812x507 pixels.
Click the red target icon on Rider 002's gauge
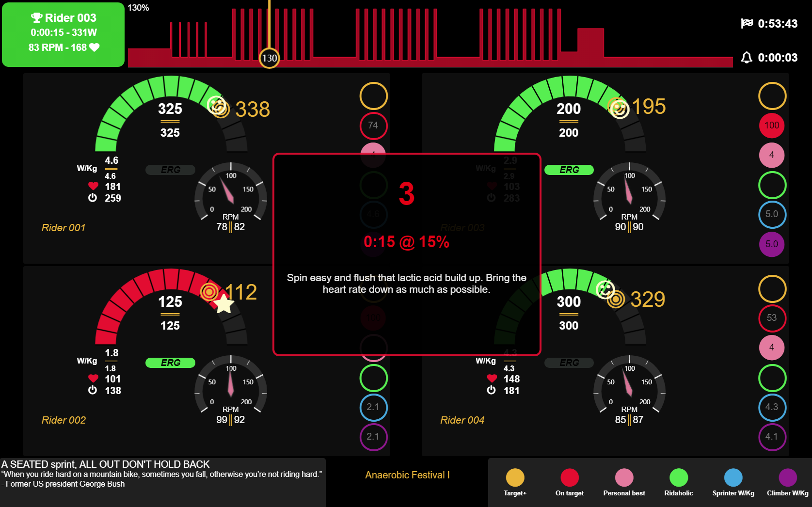click(x=209, y=292)
